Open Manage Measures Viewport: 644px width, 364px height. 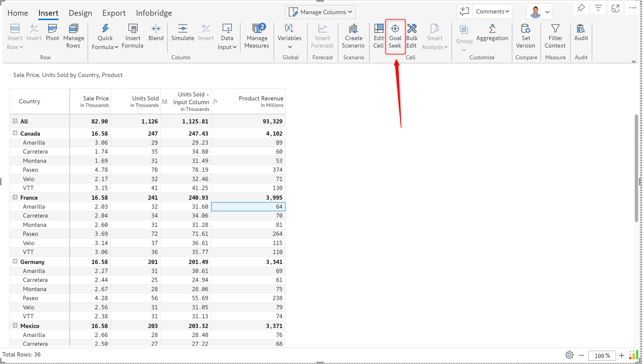click(257, 36)
